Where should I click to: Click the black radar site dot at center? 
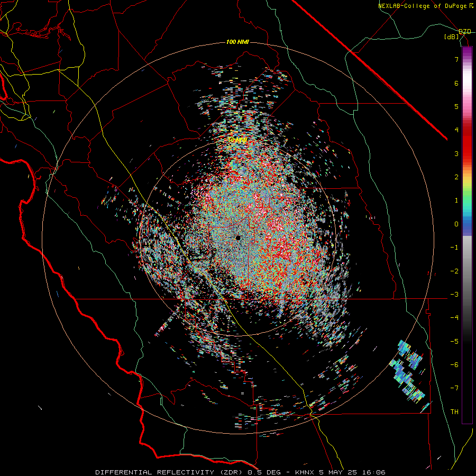click(238, 237)
